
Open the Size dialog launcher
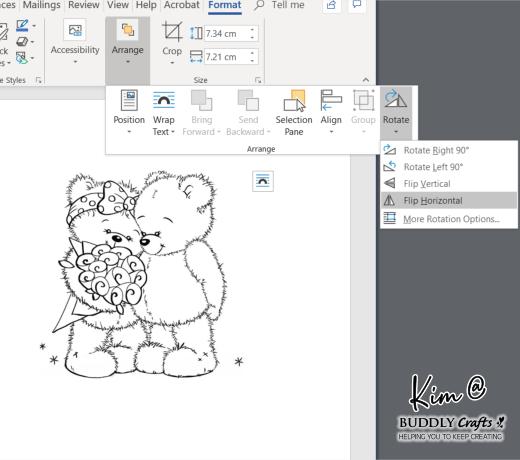[x=258, y=80]
